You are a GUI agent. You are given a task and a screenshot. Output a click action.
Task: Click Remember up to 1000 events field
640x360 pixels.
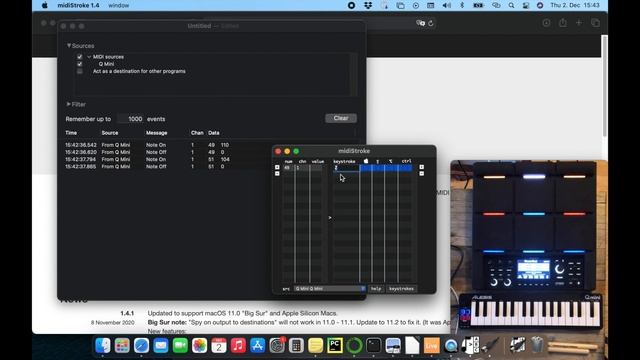click(130, 119)
